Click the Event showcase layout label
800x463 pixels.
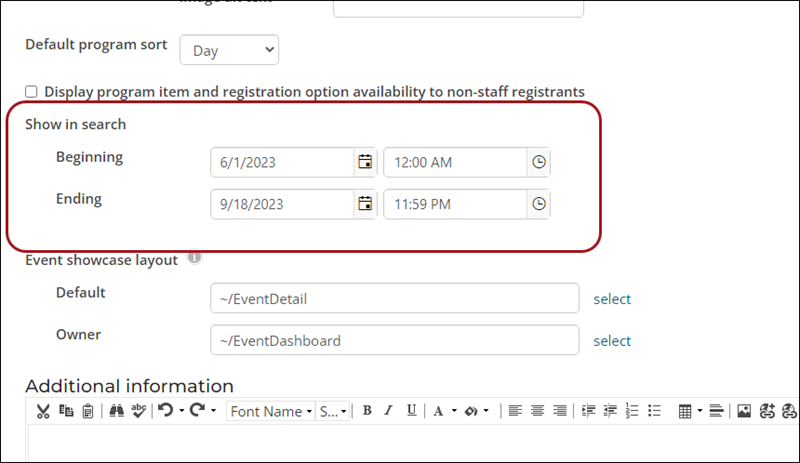[102, 260]
